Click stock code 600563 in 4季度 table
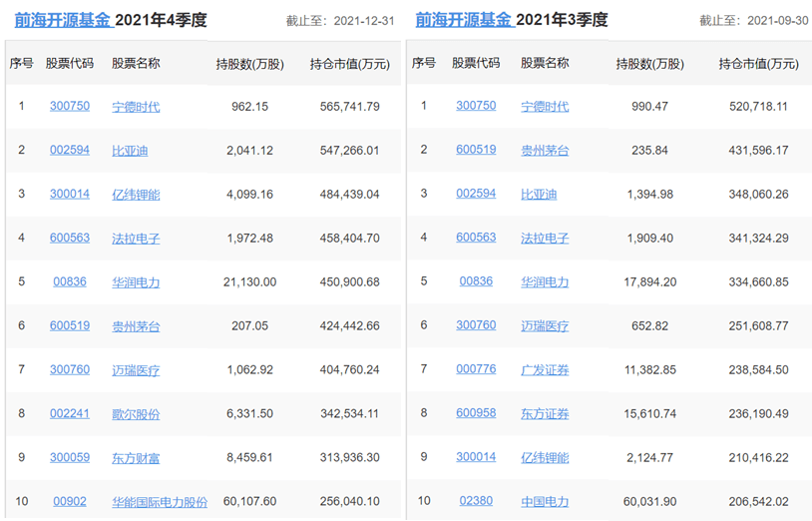The width and height of the screenshot is (812, 521). (x=70, y=238)
